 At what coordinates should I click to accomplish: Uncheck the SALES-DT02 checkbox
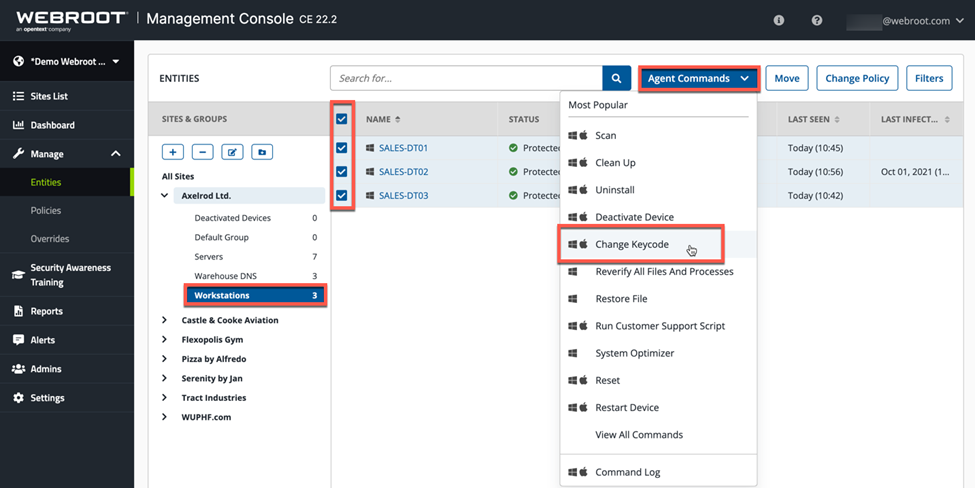(341, 172)
